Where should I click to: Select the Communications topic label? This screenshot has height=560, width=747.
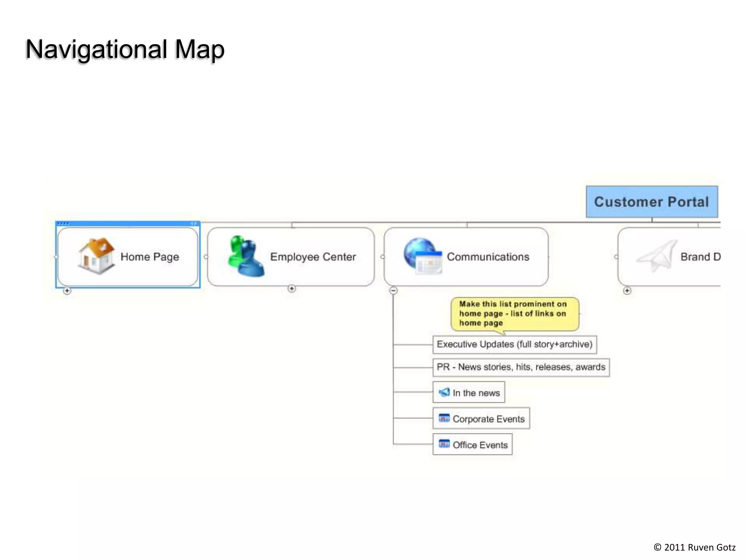[488, 257]
